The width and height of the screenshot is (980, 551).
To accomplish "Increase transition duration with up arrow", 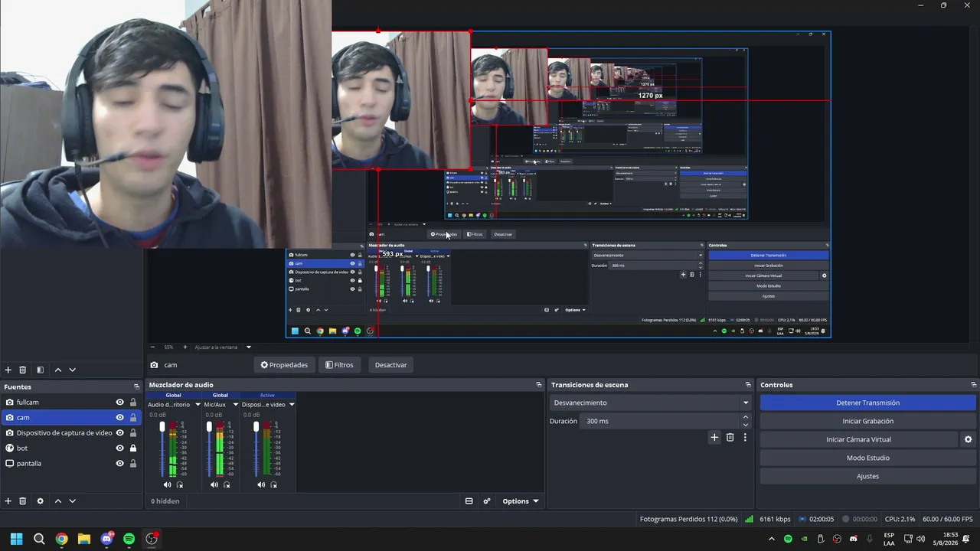I will click(x=746, y=417).
